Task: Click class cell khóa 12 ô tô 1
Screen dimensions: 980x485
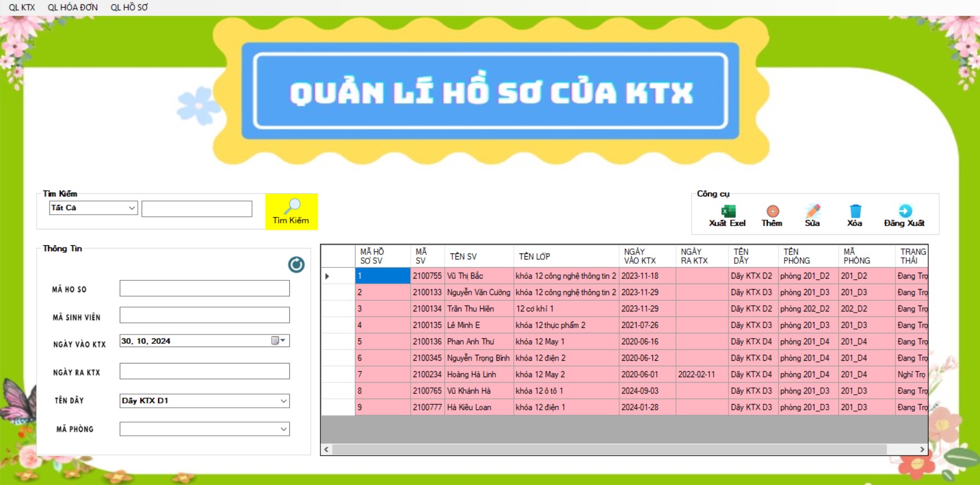Action: 566,391
